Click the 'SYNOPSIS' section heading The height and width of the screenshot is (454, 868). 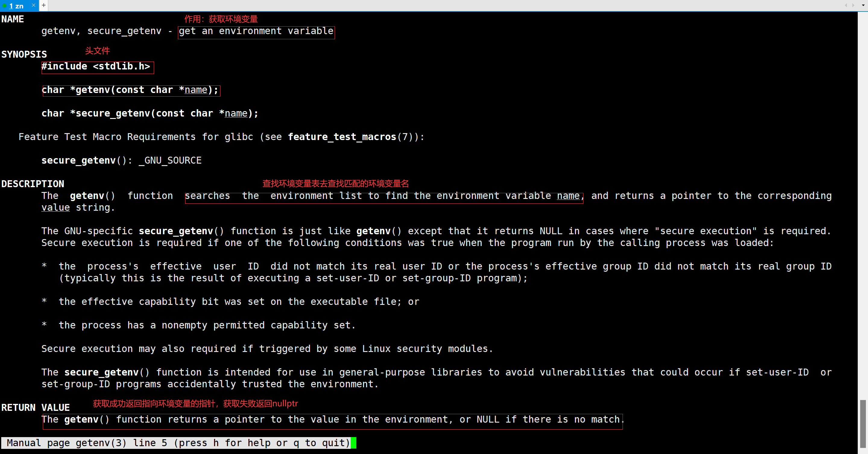point(24,55)
